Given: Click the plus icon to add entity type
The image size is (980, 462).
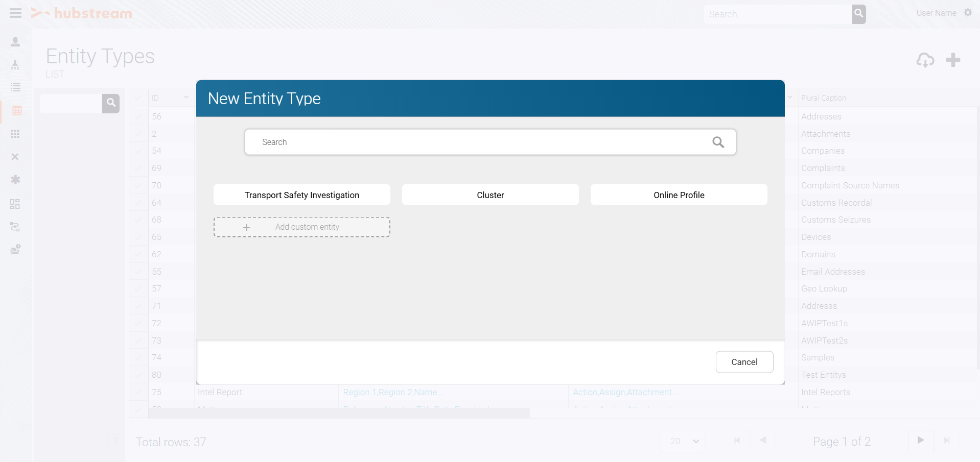Looking at the screenshot, I should 953,60.
